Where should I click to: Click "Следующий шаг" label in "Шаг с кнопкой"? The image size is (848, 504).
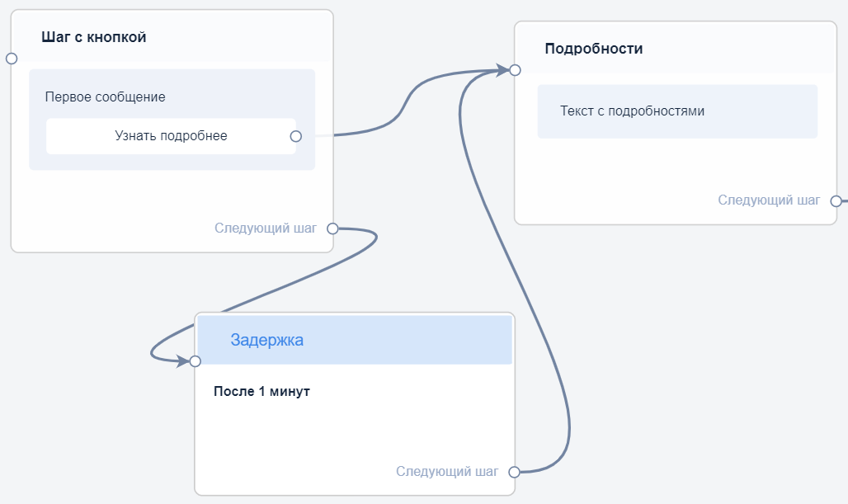[x=265, y=228]
